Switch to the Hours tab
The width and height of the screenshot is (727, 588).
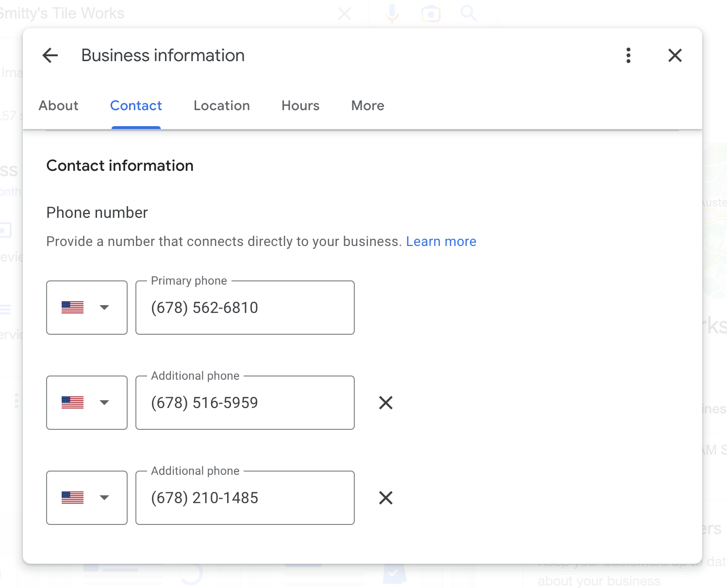click(300, 105)
